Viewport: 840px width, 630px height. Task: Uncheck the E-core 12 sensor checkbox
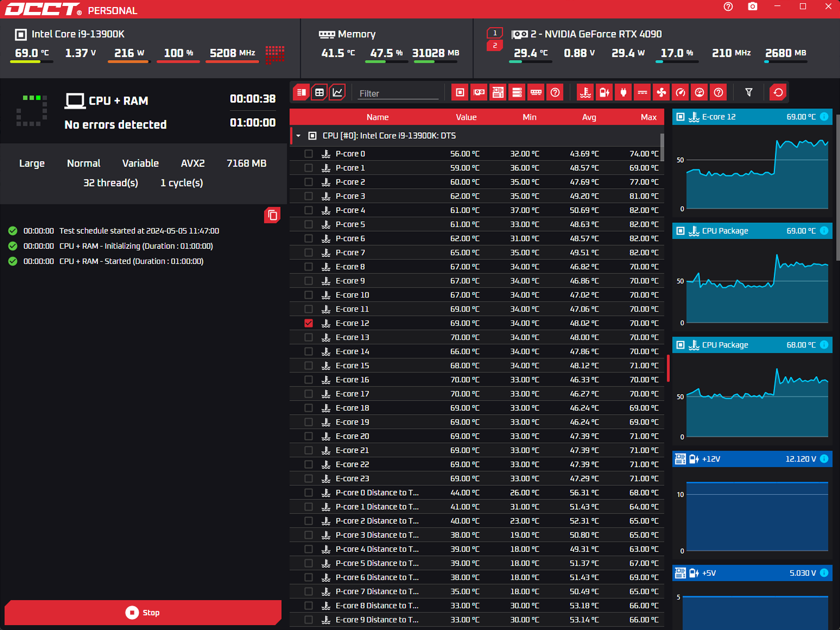(308, 323)
